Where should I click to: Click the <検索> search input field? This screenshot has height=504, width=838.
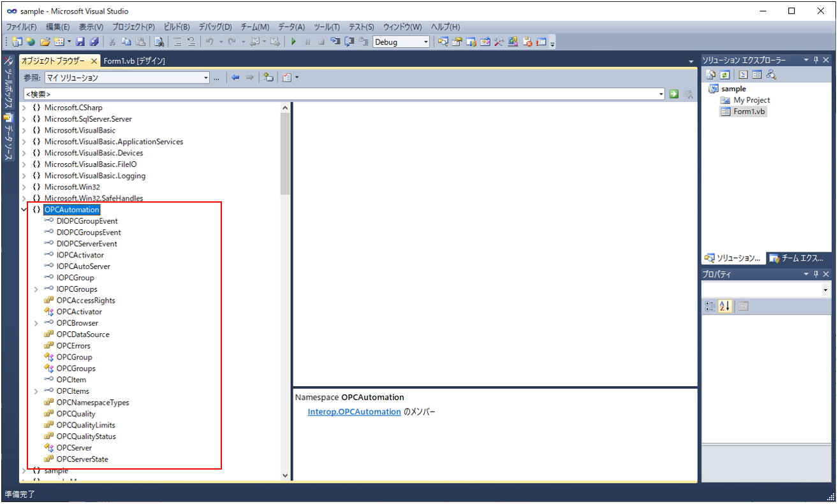[x=338, y=94]
